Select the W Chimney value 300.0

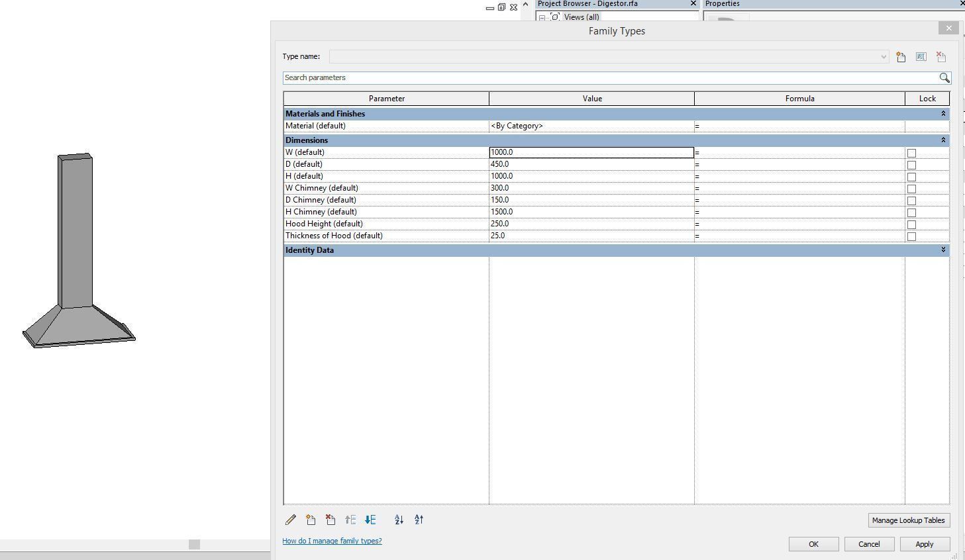pos(591,188)
